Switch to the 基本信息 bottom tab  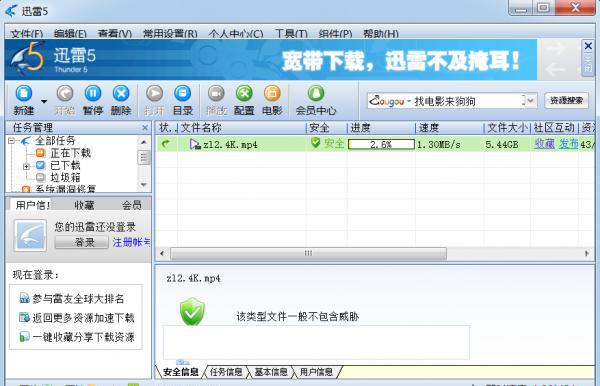click(x=271, y=372)
